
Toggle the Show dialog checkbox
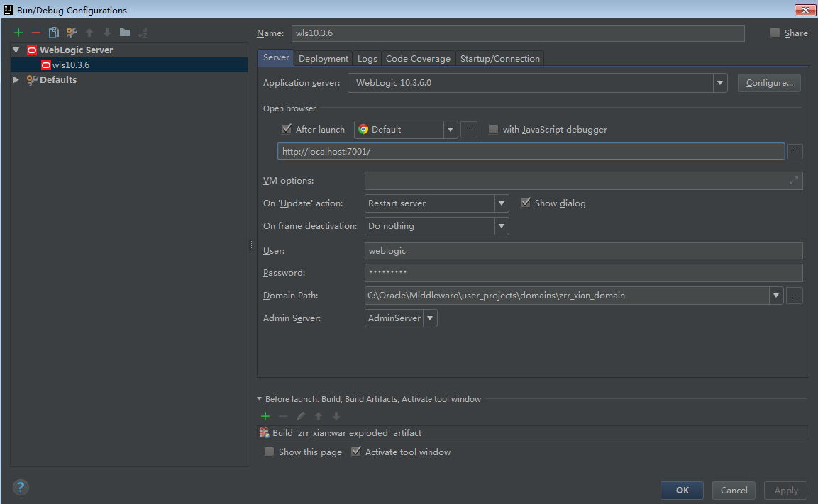[x=525, y=203]
